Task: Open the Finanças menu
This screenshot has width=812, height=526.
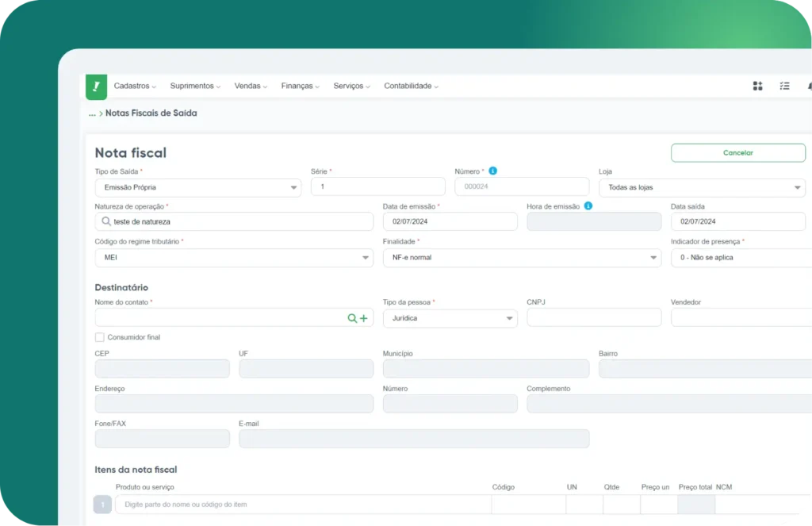Action: pos(300,86)
